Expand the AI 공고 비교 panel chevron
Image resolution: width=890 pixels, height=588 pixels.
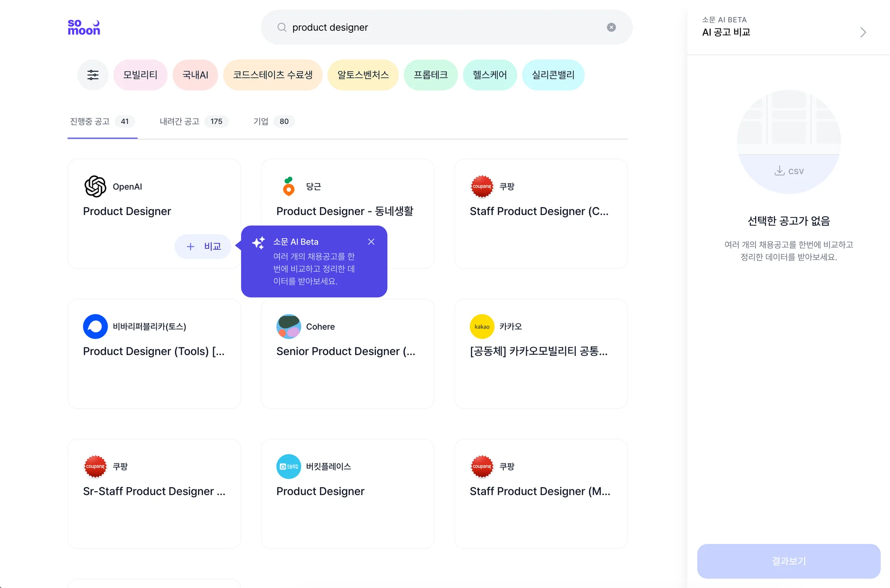pos(863,32)
